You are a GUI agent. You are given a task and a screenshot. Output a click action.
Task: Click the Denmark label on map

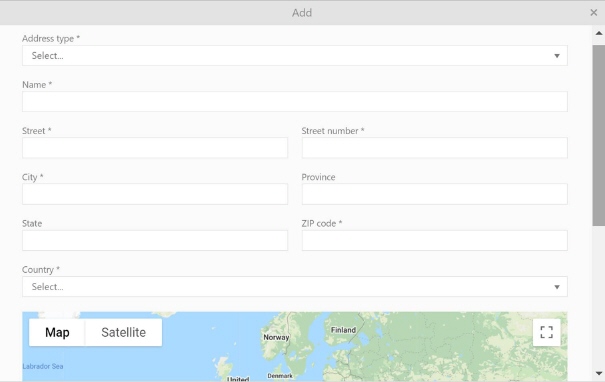coord(280,376)
